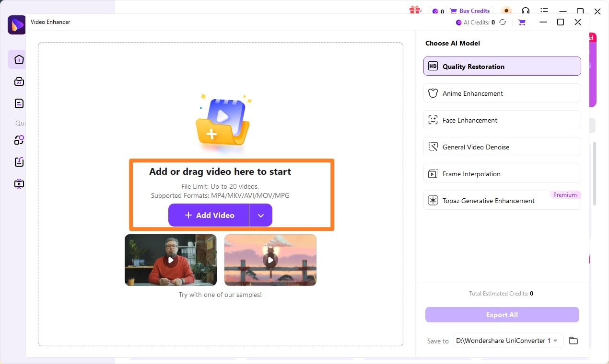The image size is (609, 364).
Task: Enable the General Video Denoise model
Action: (x=502, y=147)
